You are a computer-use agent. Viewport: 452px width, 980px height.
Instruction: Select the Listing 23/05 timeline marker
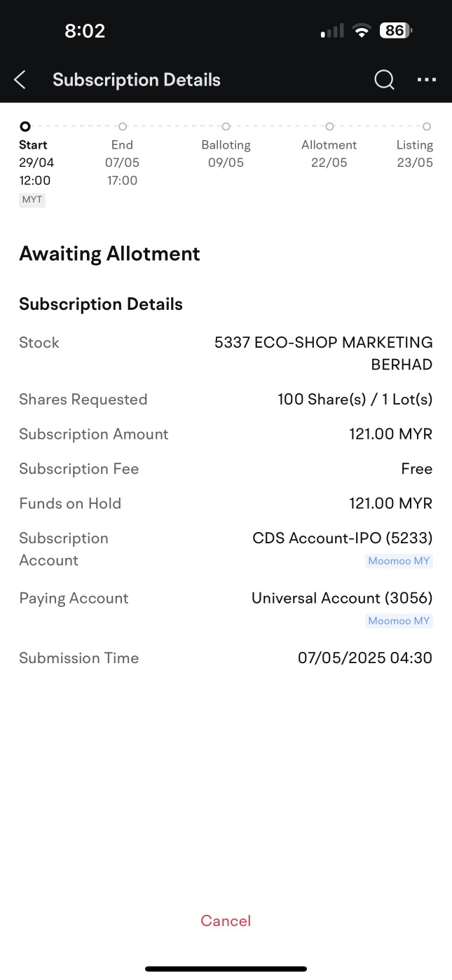(427, 127)
